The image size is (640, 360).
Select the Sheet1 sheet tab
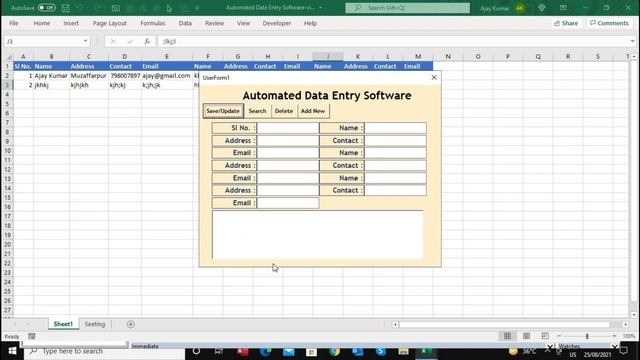[x=63, y=324]
